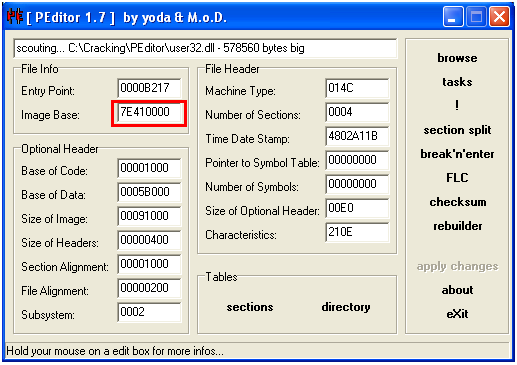Click the Subsystem label
Screen dimensions: 517x365
click(48, 315)
